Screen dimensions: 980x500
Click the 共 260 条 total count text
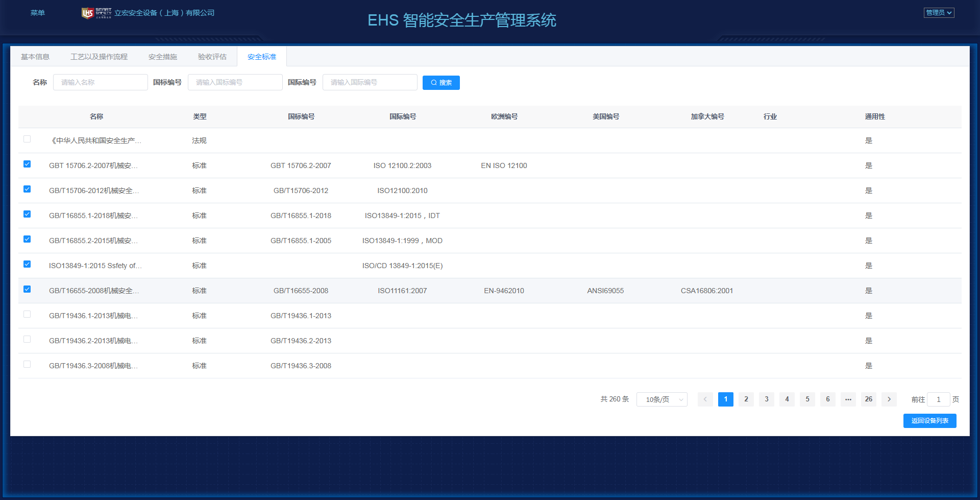point(615,399)
